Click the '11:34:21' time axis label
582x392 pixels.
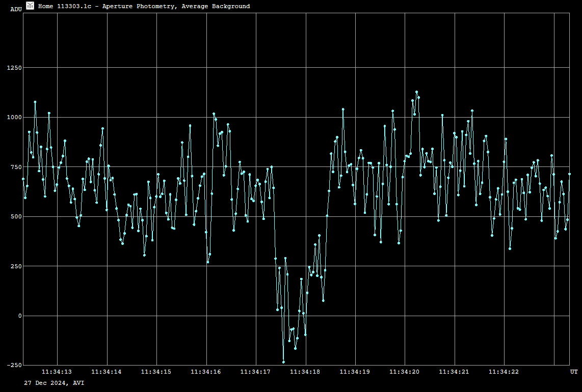pos(454,372)
